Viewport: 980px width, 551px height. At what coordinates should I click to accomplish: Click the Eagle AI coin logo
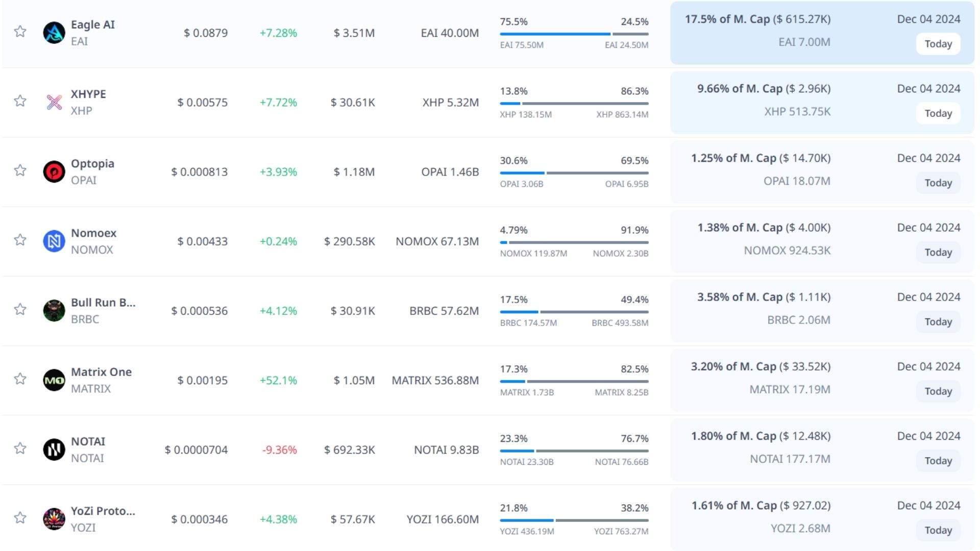tap(54, 33)
